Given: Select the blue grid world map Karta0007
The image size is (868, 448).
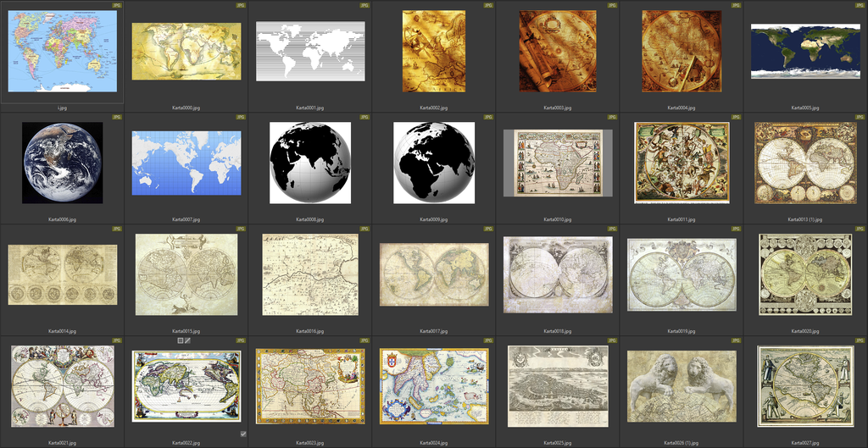Looking at the screenshot, I should click(186, 163).
